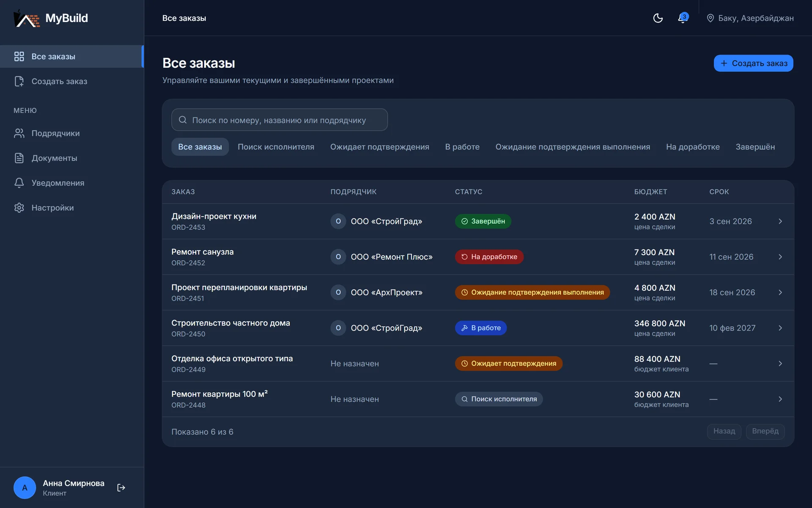
Task: Expand the Ремонт квартиры 100 м² row chevron
Action: [x=780, y=399]
